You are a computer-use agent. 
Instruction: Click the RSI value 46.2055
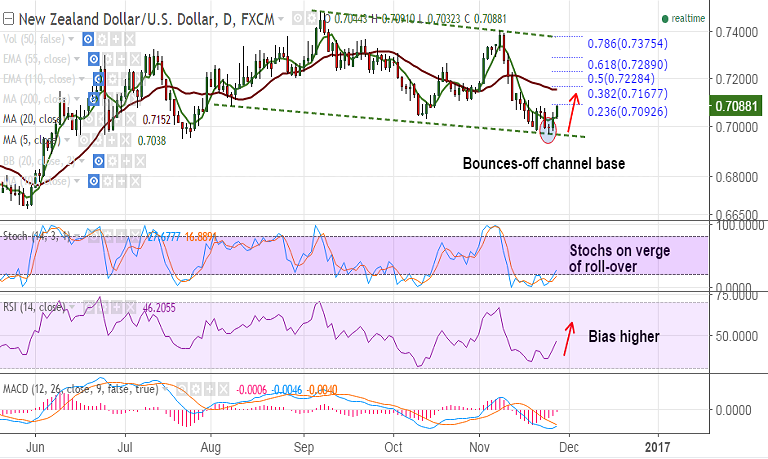click(159, 308)
